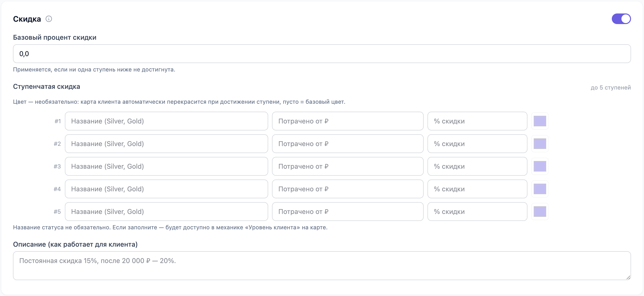Click the Описание textarea
Viewport: 644px width, 296px height.
pyautogui.click(x=322, y=266)
